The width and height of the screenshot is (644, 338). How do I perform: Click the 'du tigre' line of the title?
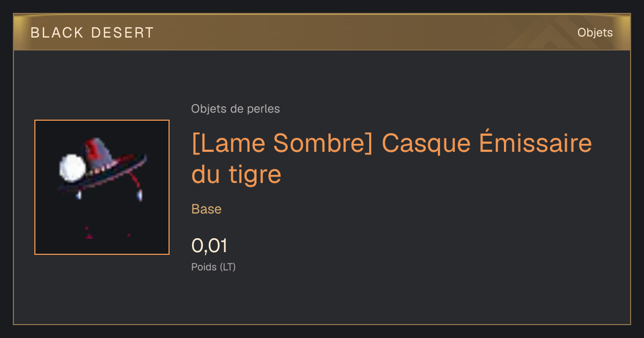pyautogui.click(x=236, y=174)
